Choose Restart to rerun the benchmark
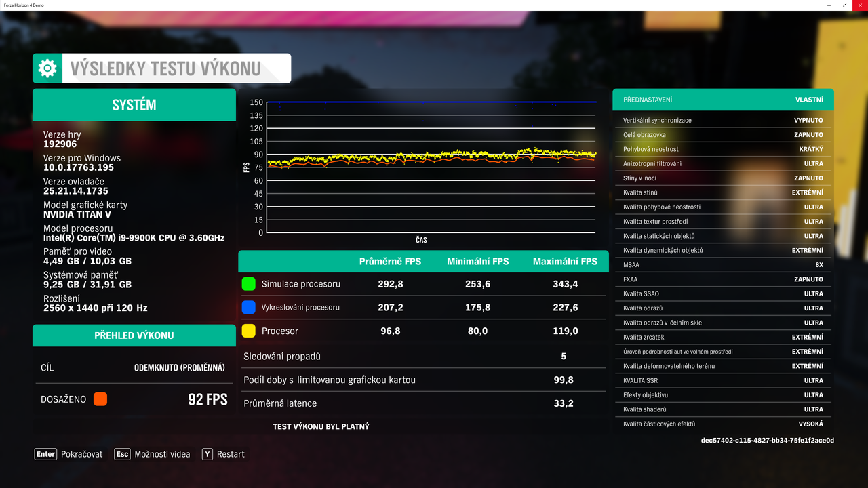 point(231,454)
